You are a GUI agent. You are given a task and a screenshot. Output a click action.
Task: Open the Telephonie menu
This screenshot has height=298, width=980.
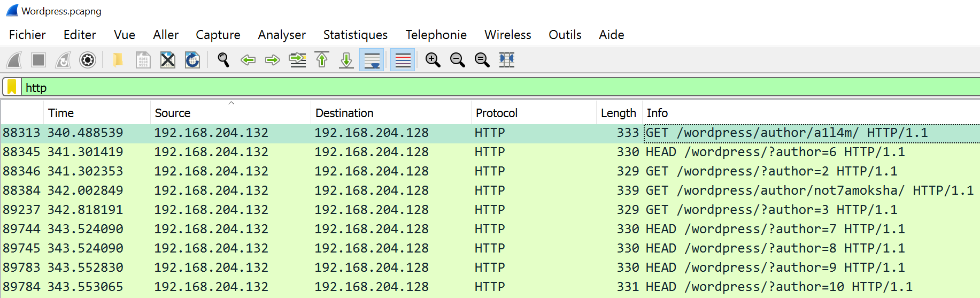[x=436, y=35]
